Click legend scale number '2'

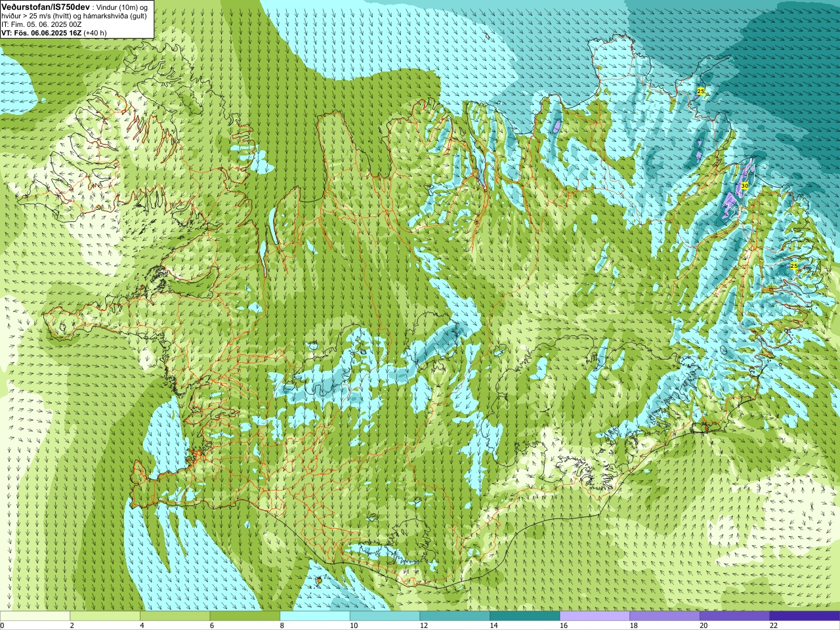pyautogui.click(x=72, y=625)
